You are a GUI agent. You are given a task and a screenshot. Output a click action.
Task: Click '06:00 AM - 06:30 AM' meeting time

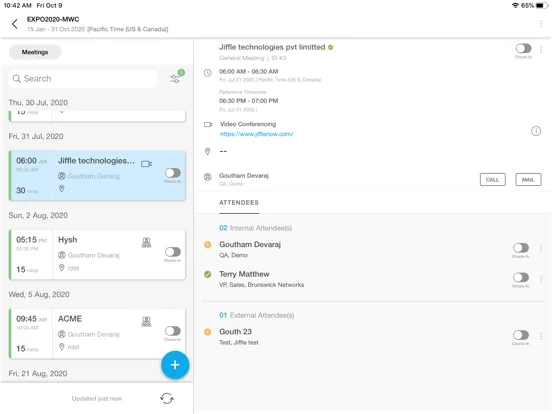click(249, 71)
